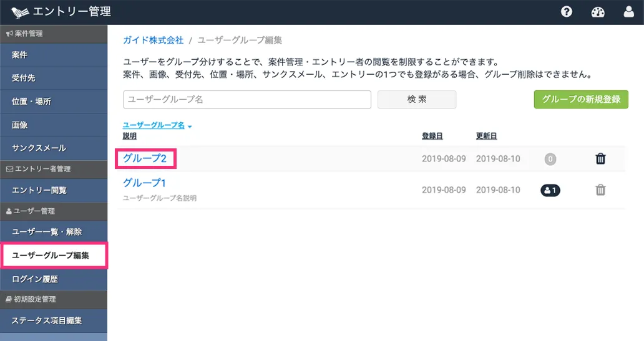Open 受付先 in the sidebar
The width and height of the screenshot is (644, 341).
(54, 79)
